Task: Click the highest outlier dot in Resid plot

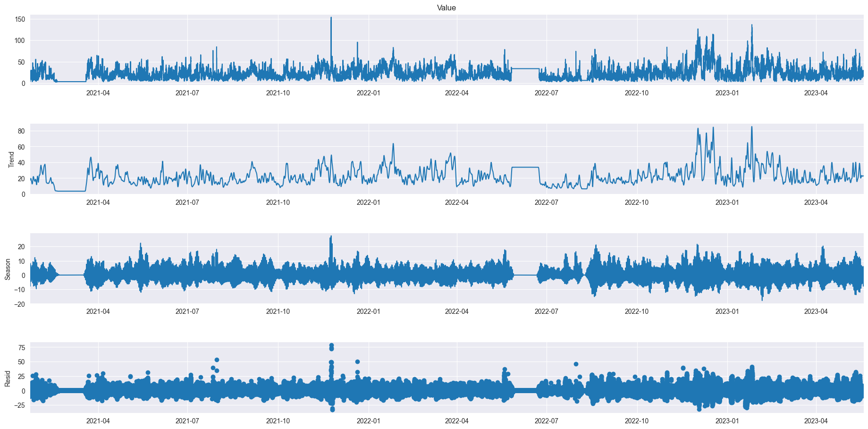Action: 331,345
